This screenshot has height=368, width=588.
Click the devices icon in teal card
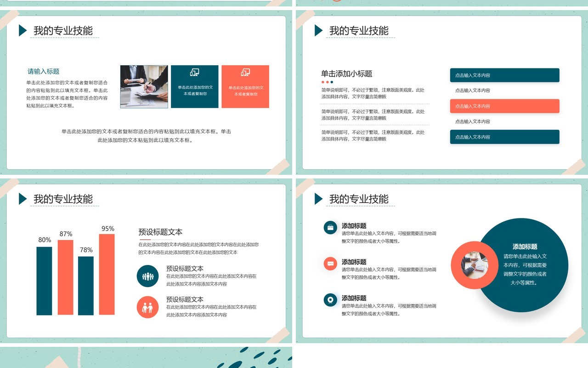pyautogui.click(x=195, y=72)
